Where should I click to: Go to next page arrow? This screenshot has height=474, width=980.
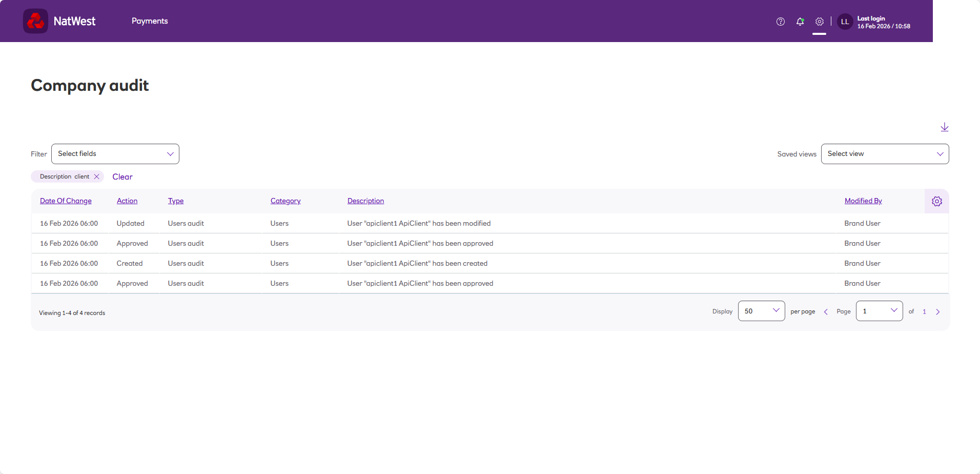(x=938, y=312)
